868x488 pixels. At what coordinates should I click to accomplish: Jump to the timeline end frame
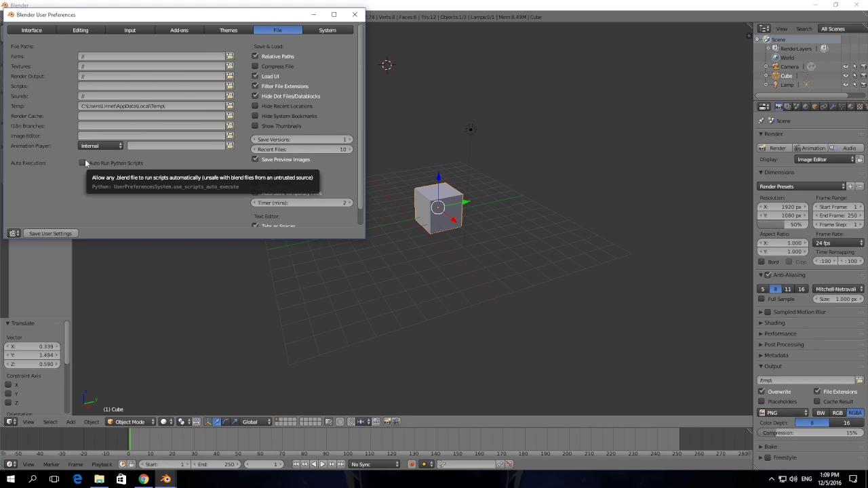tap(340, 464)
